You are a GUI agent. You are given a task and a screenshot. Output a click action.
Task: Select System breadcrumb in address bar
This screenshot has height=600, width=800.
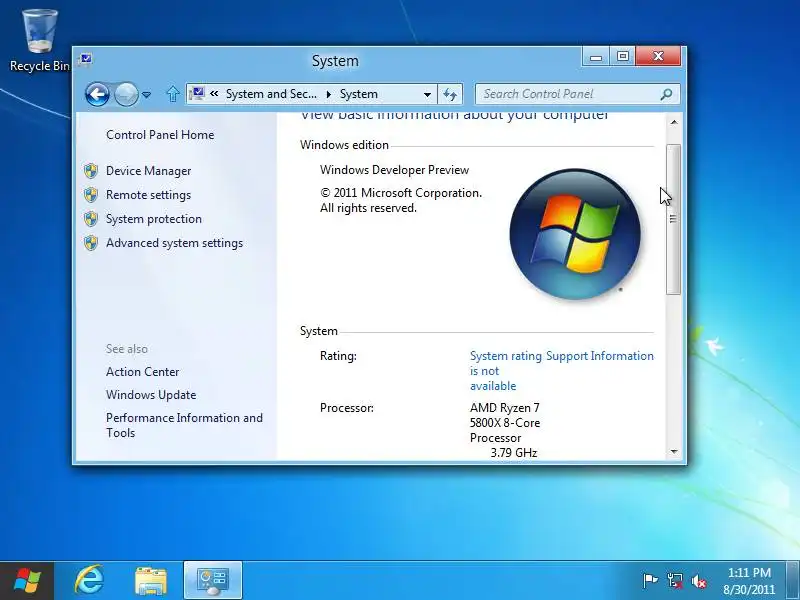point(359,94)
